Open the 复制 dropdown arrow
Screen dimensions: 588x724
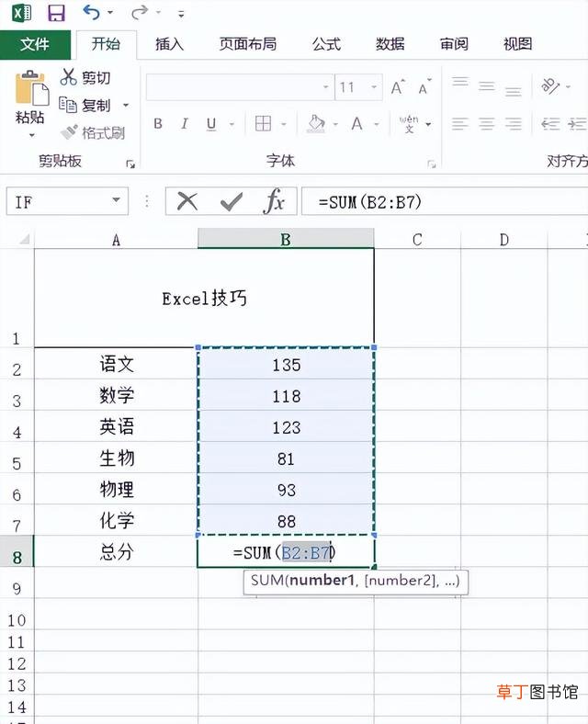click(126, 106)
